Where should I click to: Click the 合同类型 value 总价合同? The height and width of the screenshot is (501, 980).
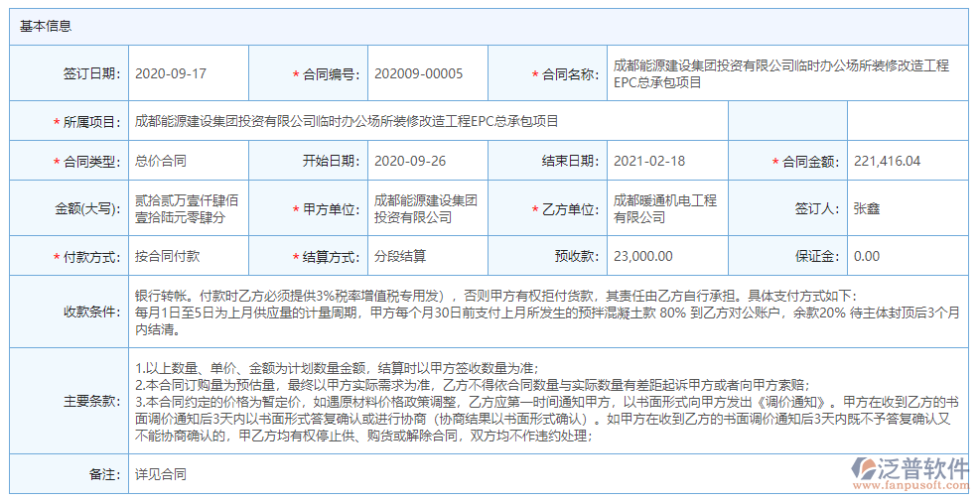(x=161, y=161)
